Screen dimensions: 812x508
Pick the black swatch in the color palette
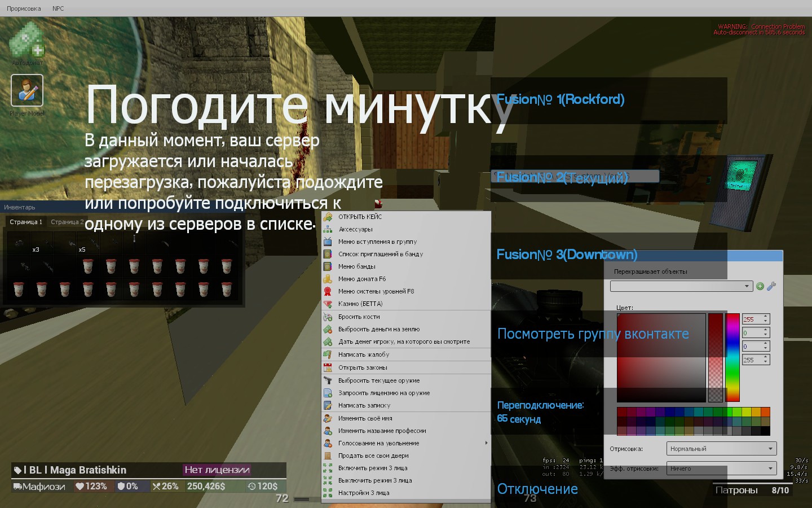click(765, 431)
